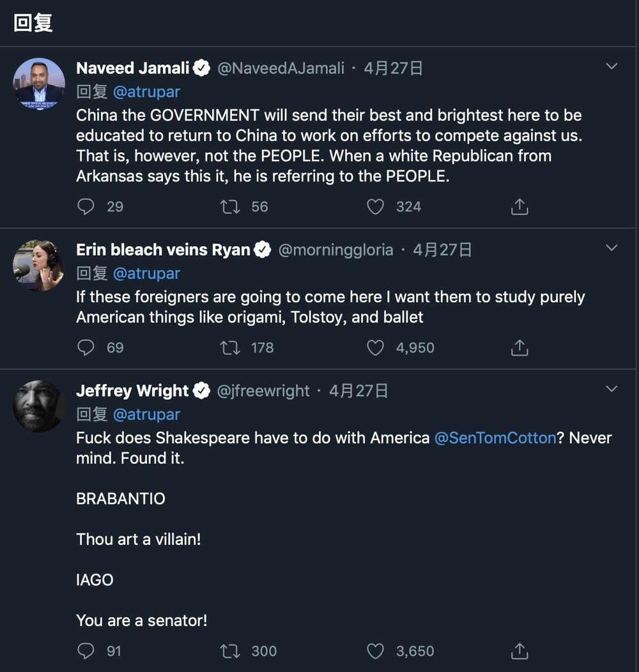Reply to Naveed Jamali's tweet
The width and height of the screenshot is (639, 672).
[x=86, y=206]
